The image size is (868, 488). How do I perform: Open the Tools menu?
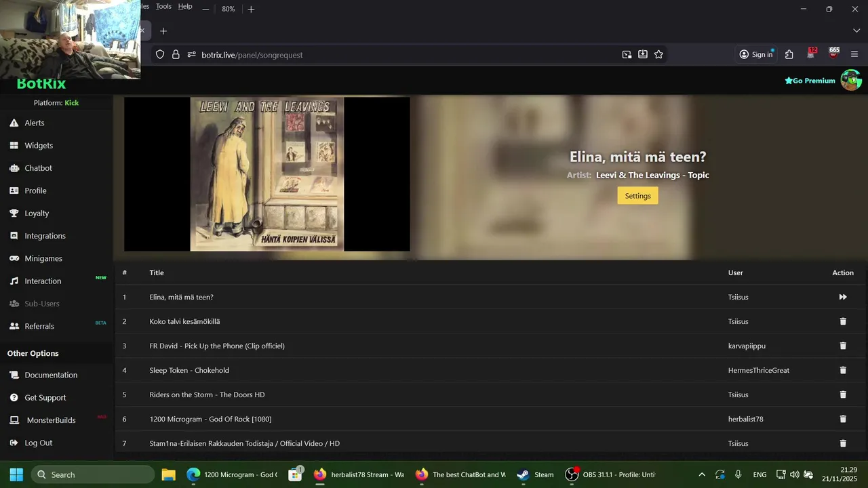pos(163,6)
